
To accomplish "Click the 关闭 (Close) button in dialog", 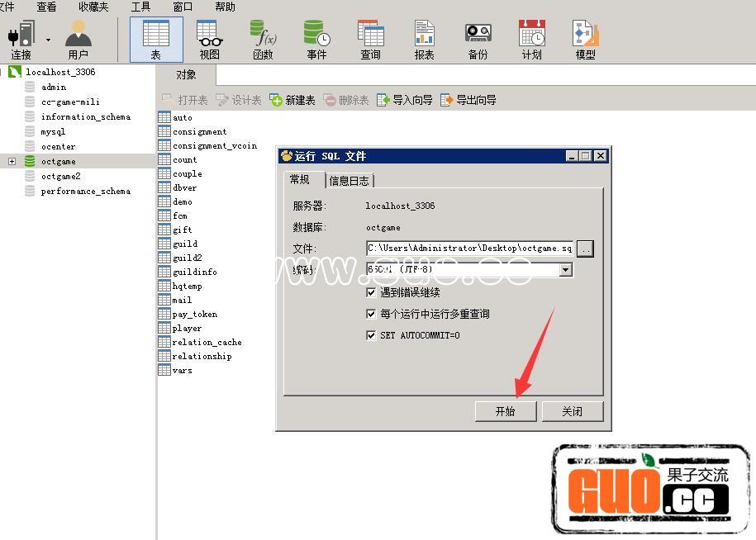I will pos(572,411).
